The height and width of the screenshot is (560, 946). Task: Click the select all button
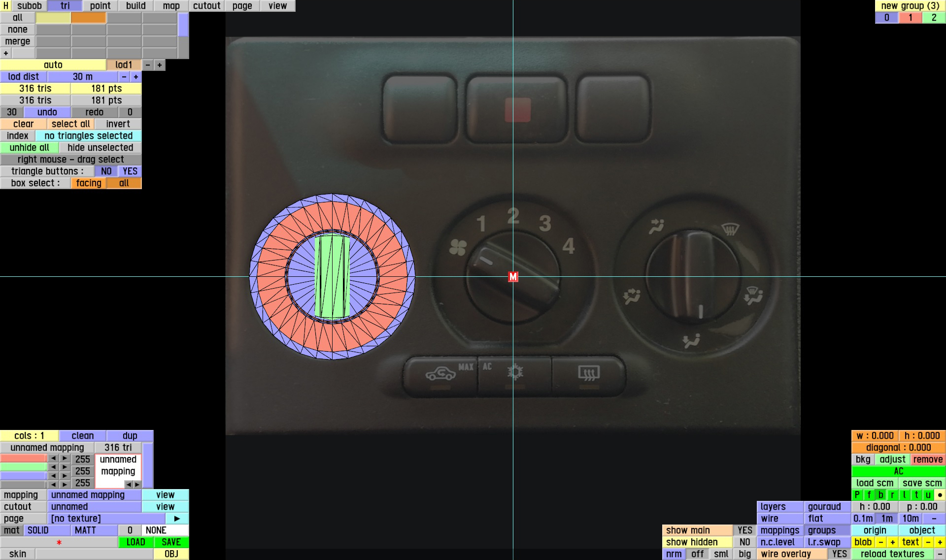point(70,124)
